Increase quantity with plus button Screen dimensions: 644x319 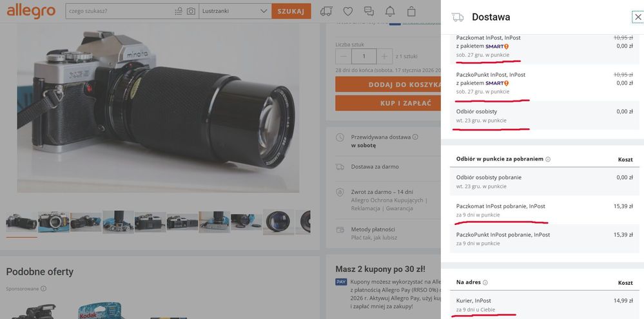(x=384, y=56)
